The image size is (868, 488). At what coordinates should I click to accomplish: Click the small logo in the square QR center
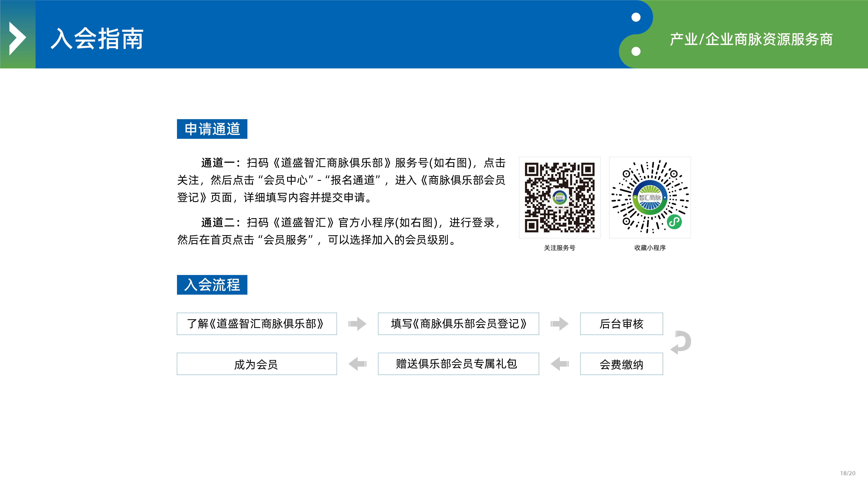pos(560,198)
